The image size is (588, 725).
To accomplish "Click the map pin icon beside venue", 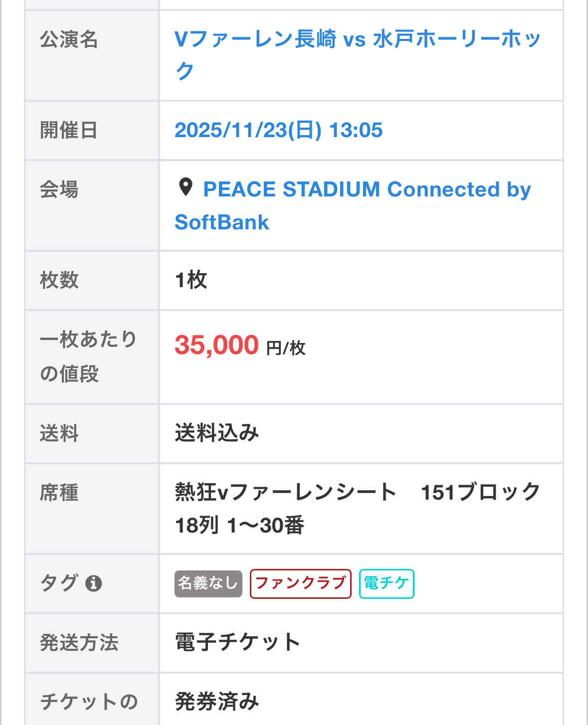I will click(186, 187).
